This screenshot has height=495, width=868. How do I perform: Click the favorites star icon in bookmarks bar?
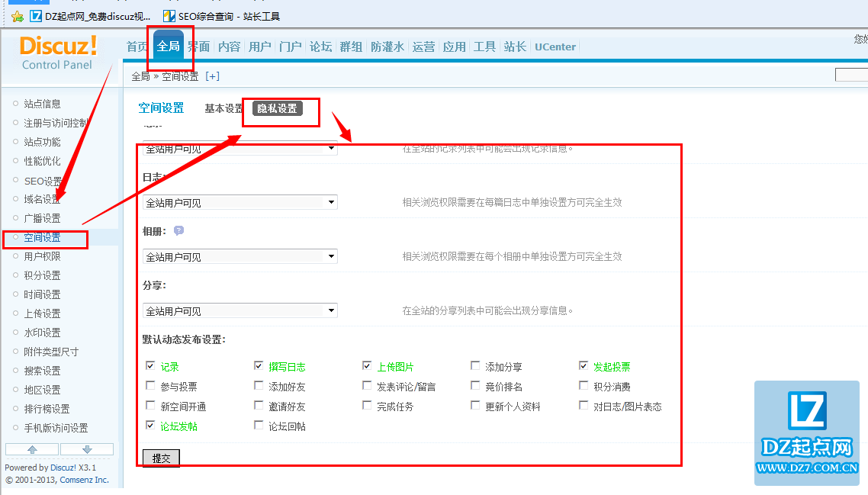pos(17,16)
